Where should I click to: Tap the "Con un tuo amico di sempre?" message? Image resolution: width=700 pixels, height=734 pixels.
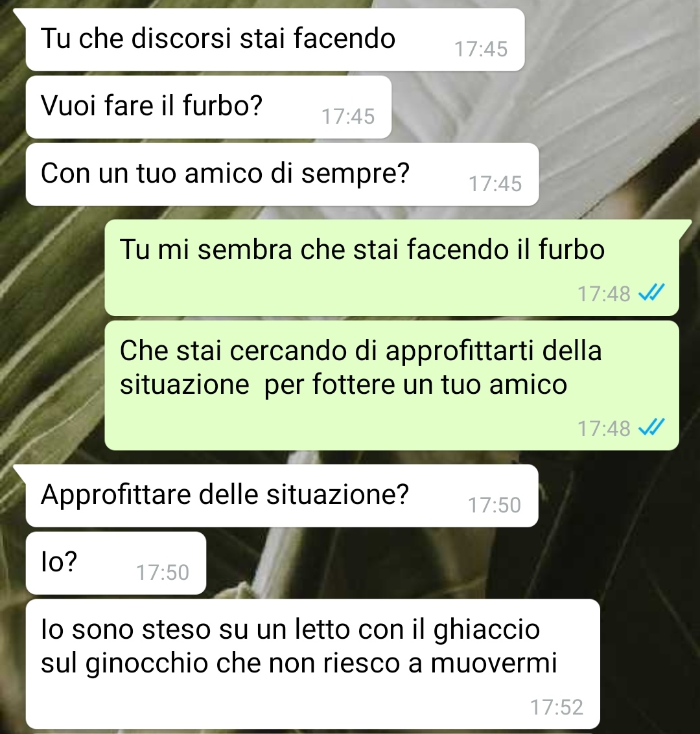(283, 174)
